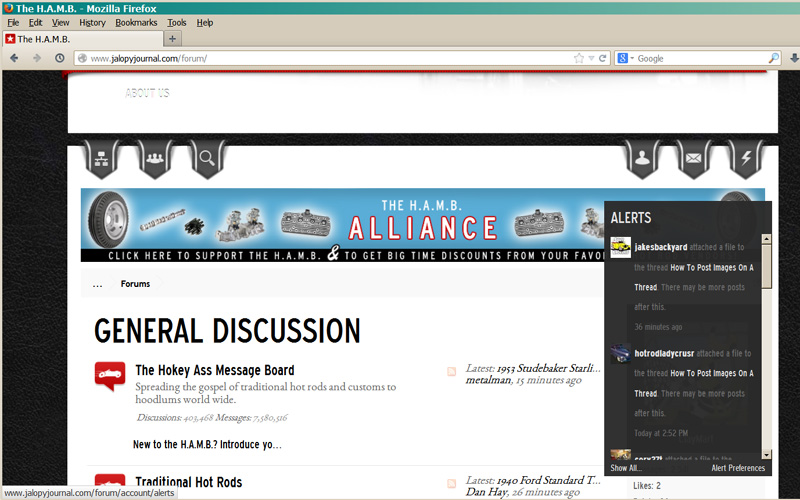
Task: Click "Today at 2:52 PM" alert timestamp
Action: [661, 433]
